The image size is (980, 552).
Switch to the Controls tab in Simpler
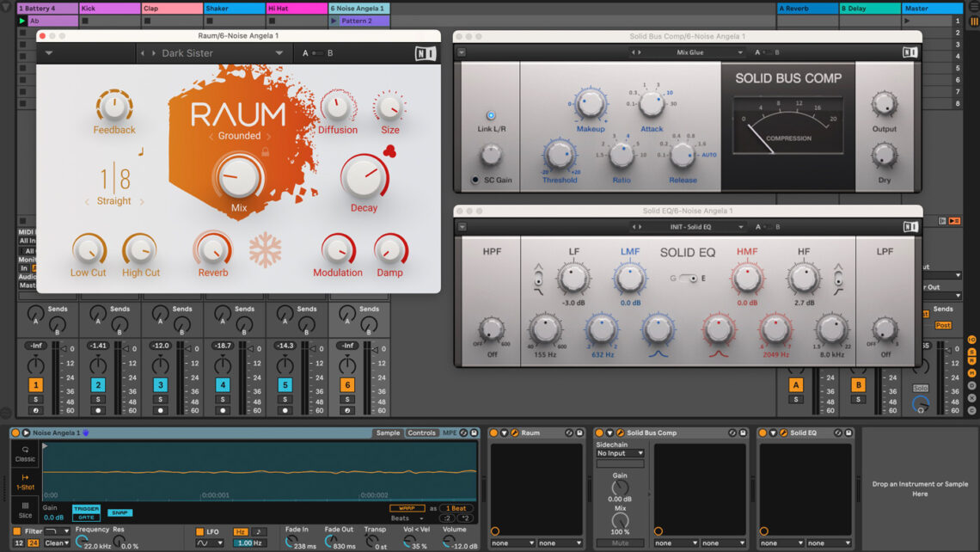[424, 432]
